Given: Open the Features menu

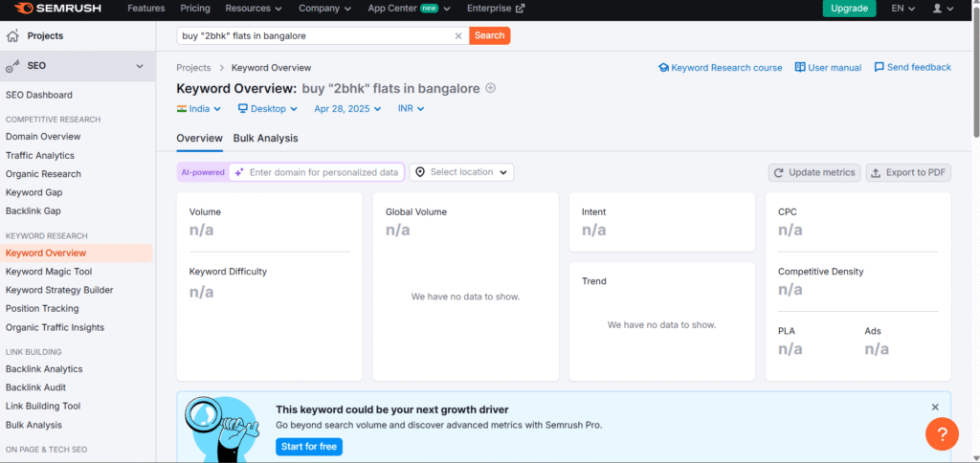Looking at the screenshot, I should point(146,9).
